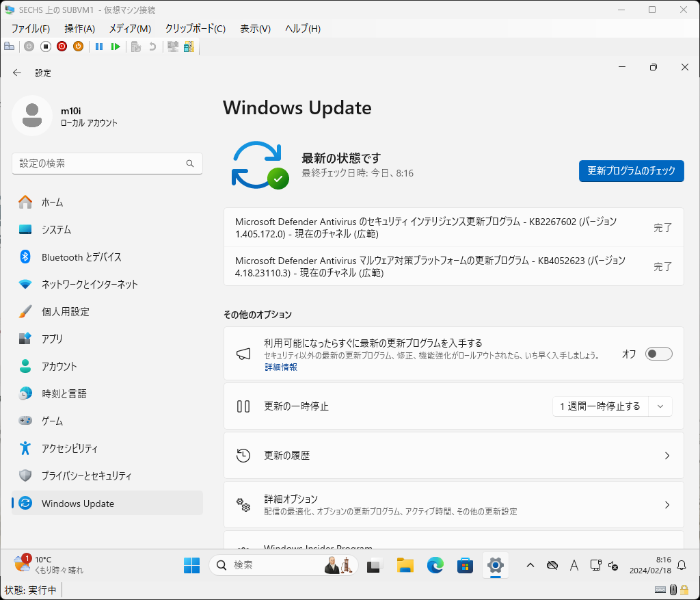The width and height of the screenshot is (700, 600).
Task: Click the OneDrive crossed cloud tray icon
Action: (x=552, y=566)
